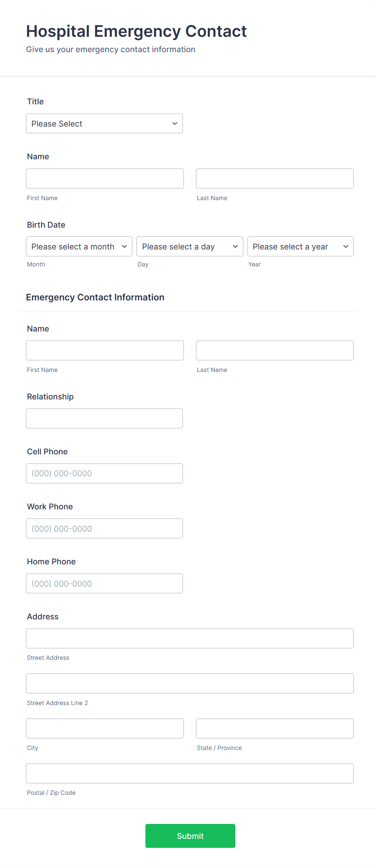Click the Home Phone input field
Viewport: 376px width, 868px height.
[104, 583]
